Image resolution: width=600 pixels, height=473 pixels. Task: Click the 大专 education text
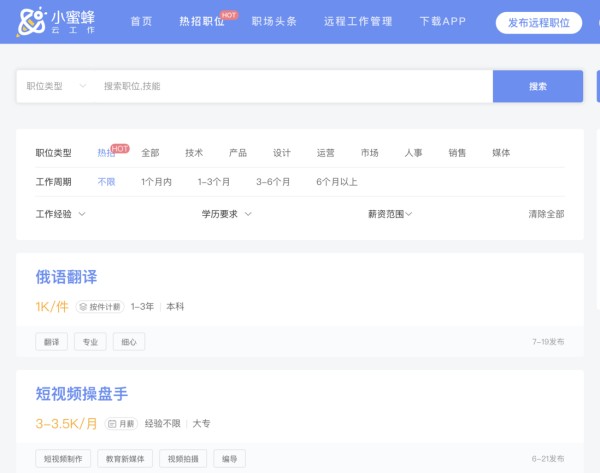(x=202, y=424)
